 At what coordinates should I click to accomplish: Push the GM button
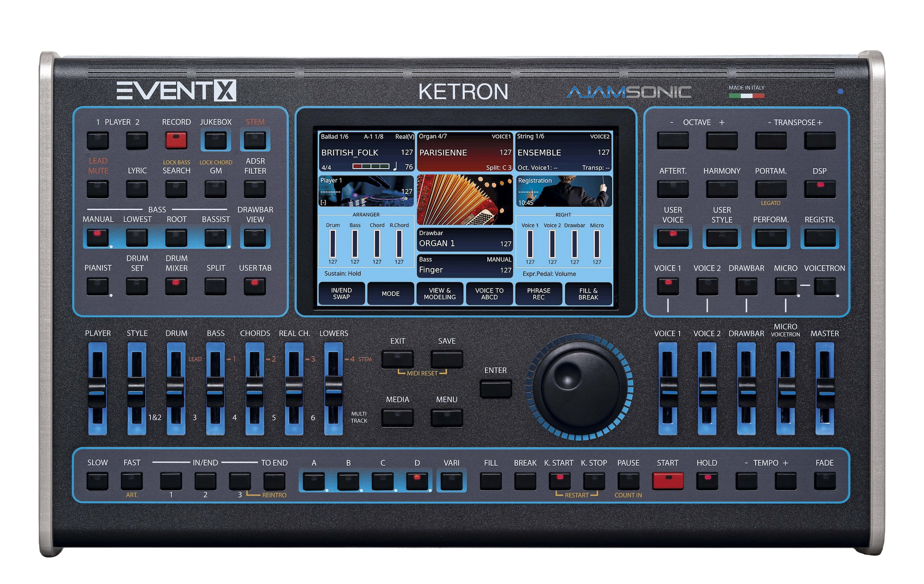pyautogui.click(x=216, y=189)
